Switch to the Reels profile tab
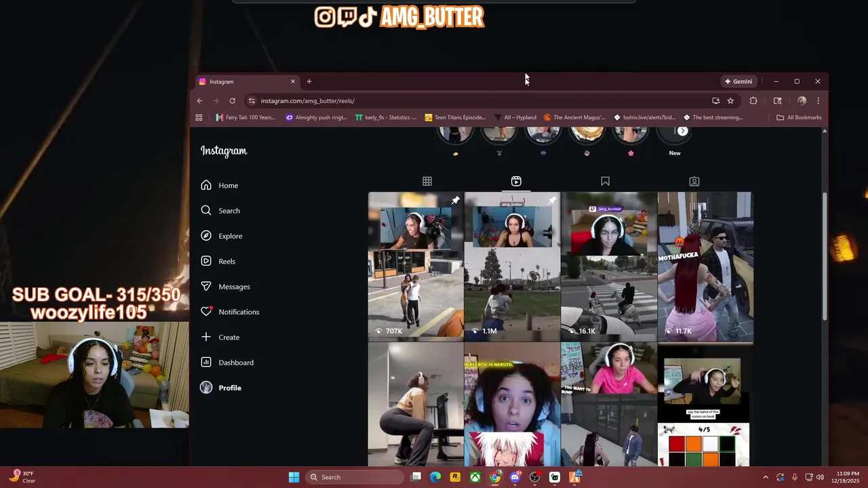The width and height of the screenshot is (868, 488). click(516, 181)
